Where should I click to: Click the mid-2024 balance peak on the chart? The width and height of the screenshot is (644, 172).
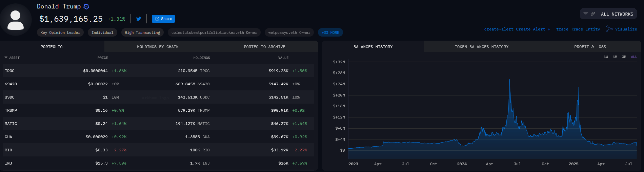point(509,80)
